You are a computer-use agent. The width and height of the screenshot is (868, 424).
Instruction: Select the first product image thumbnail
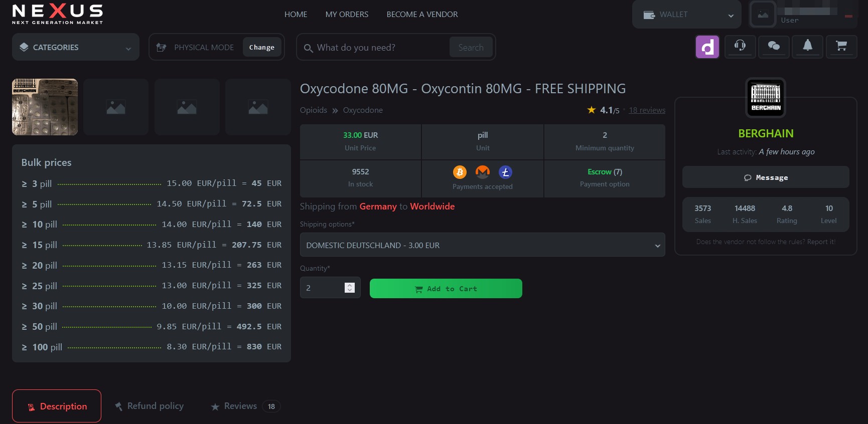[x=45, y=107]
